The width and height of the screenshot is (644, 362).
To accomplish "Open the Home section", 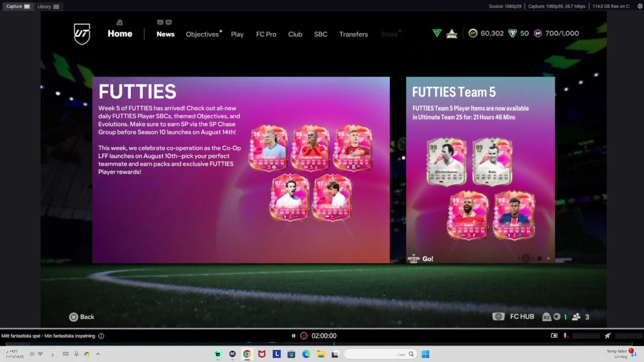I will [120, 34].
